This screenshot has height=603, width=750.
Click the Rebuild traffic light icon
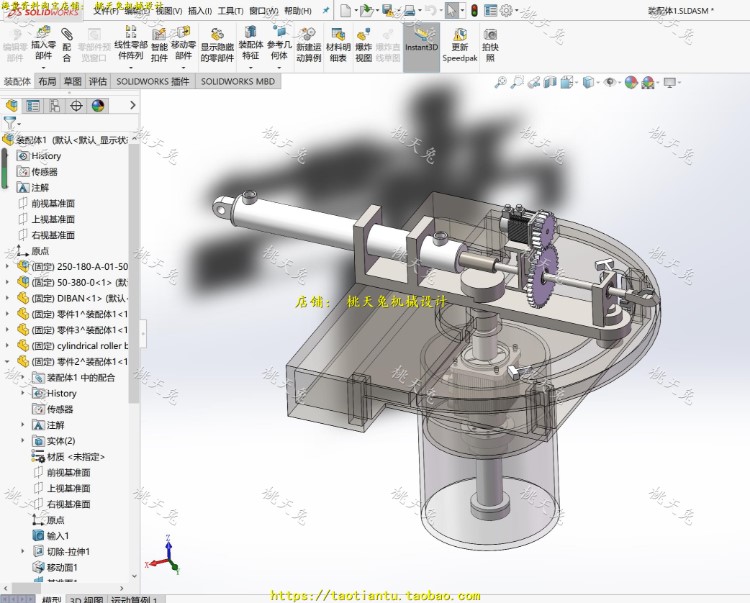tap(474, 10)
